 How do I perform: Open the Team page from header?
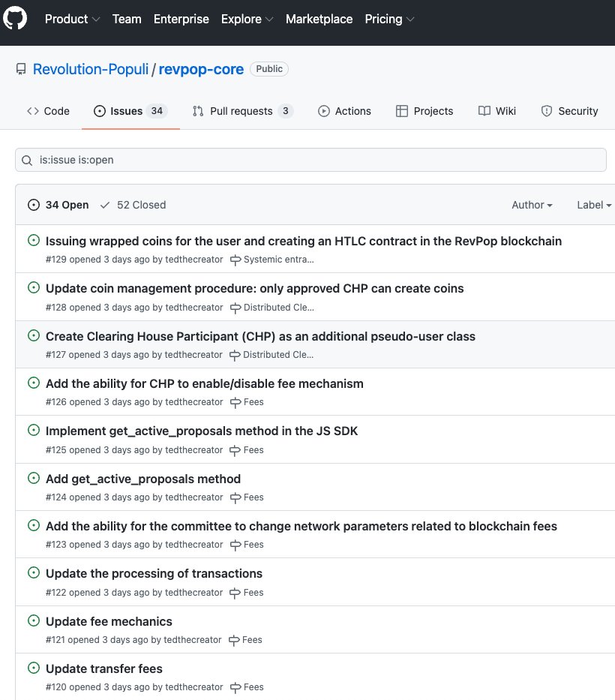127,20
